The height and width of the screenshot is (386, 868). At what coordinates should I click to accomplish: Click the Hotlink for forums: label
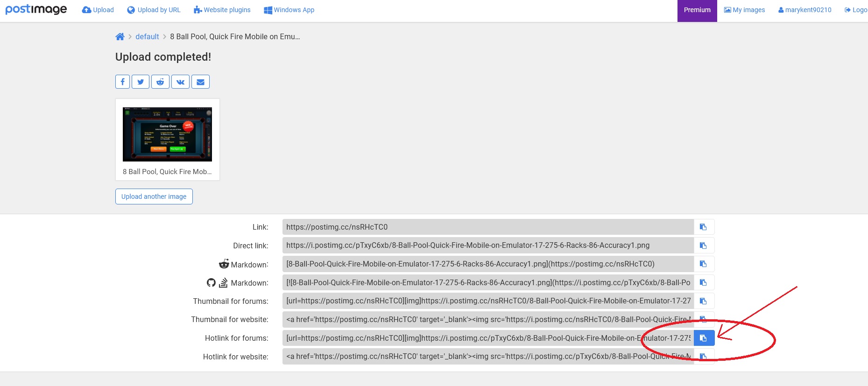point(237,338)
